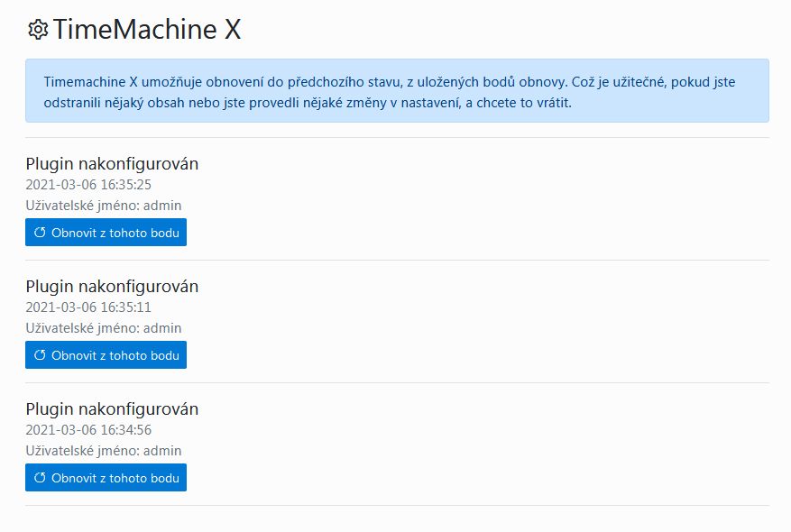The image size is (791, 532).
Task: Click the restore arrow icon for 16:35:25
Action: click(x=40, y=233)
